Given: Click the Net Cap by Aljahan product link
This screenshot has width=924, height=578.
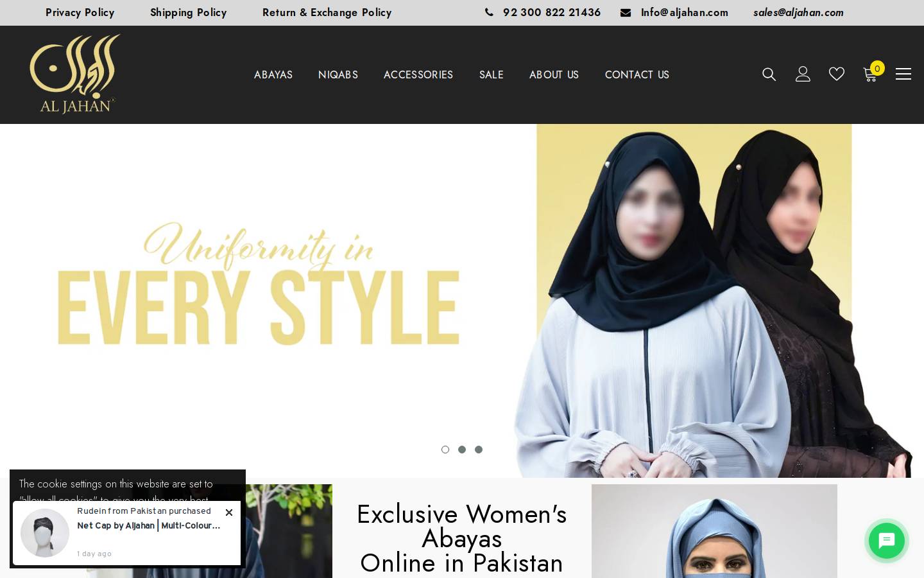Looking at the screenshot, I should click(149, 525).
